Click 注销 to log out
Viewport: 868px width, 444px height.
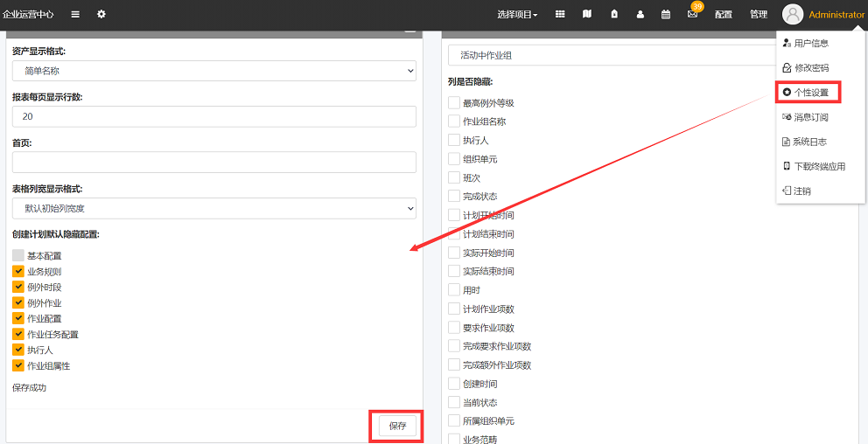(801, 191)
